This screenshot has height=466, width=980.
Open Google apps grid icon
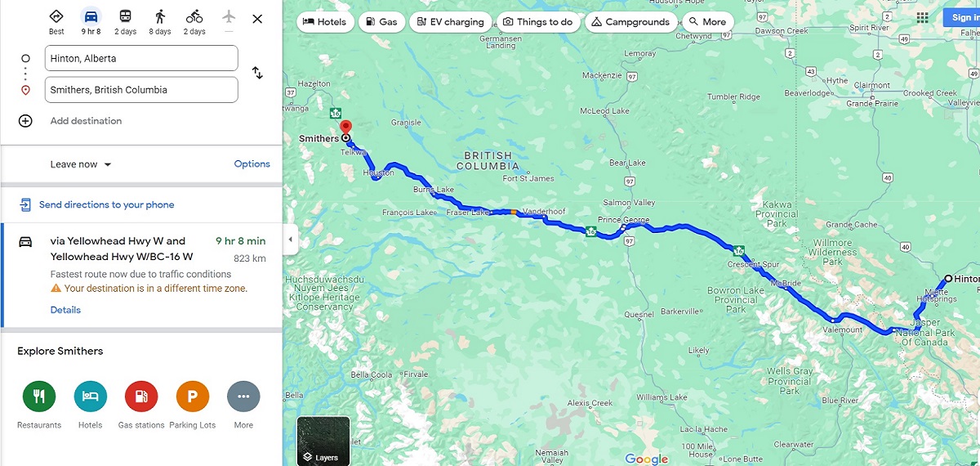922,18
